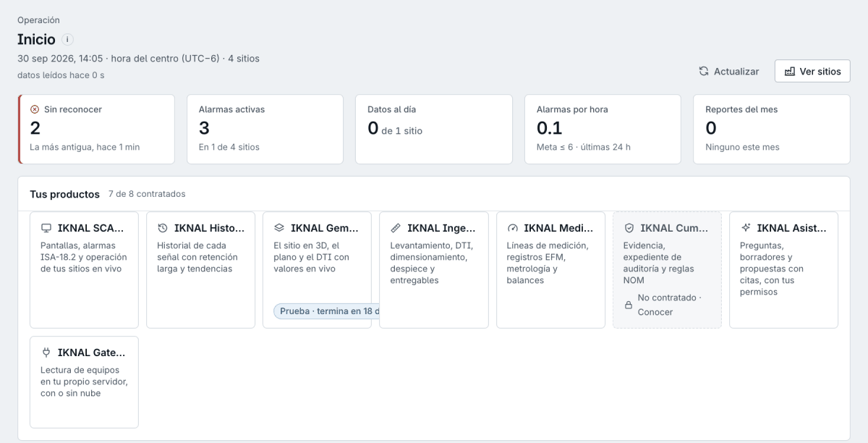Open the IKNAL Gate product title
The image size is (868, 443).
point(91,353)
